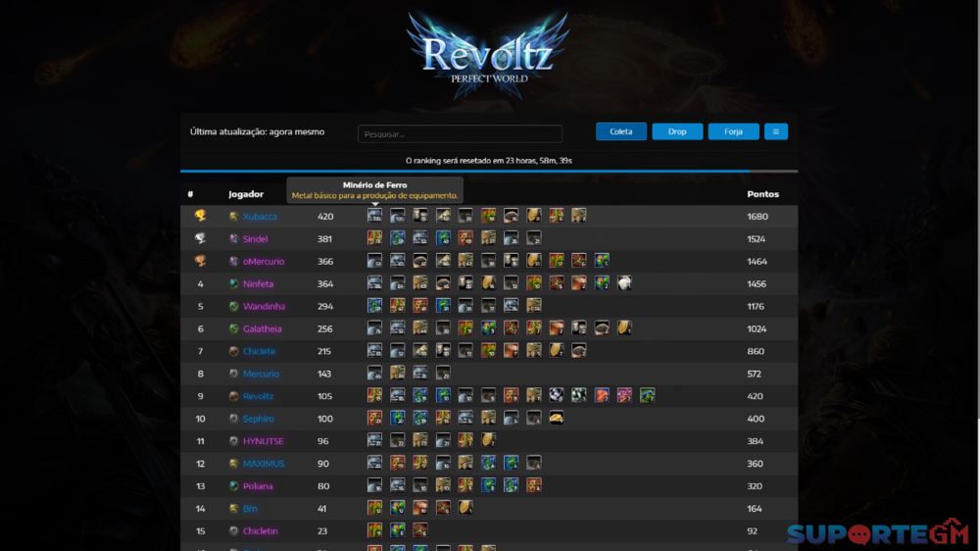Click the first item icon in Bm's row
Image resolution: width=980 pixels, height=551 pixels.
pyautogui.click(x=374, y=508)
